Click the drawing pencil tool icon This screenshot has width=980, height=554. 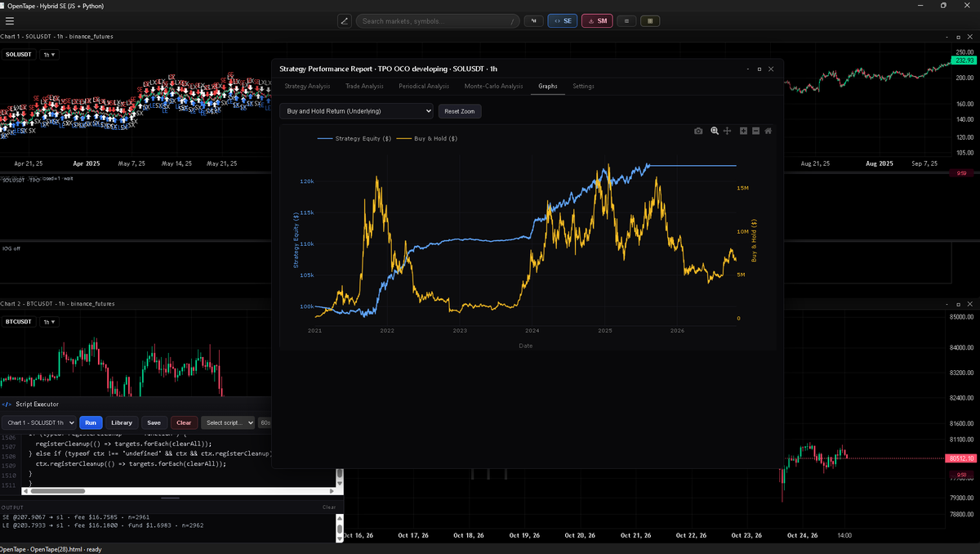coord(344,20)
